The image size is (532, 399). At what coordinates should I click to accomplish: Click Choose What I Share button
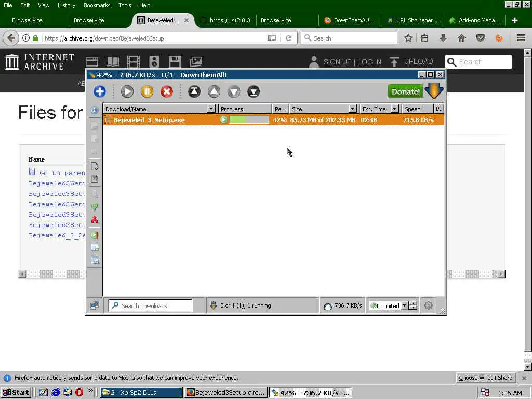[486, 378]
